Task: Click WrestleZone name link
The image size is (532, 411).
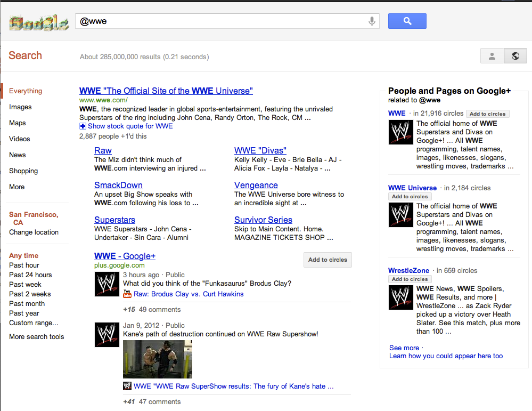Action: (408, 270)
